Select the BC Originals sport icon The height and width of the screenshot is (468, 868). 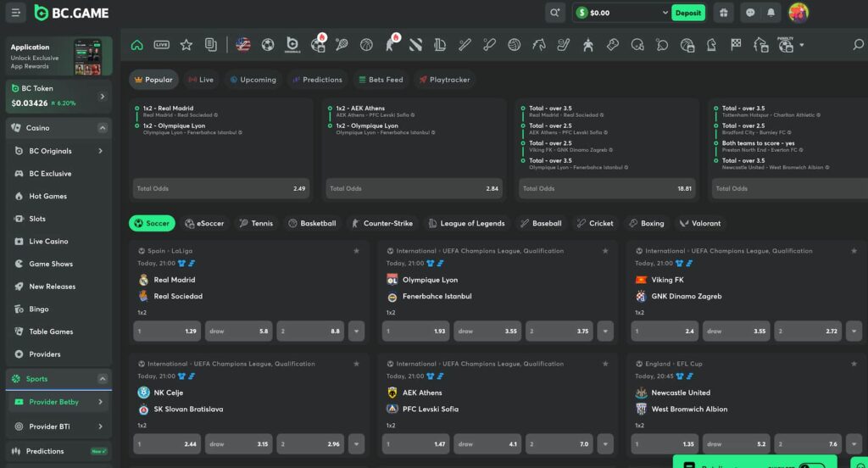click(x=292, y=45)
